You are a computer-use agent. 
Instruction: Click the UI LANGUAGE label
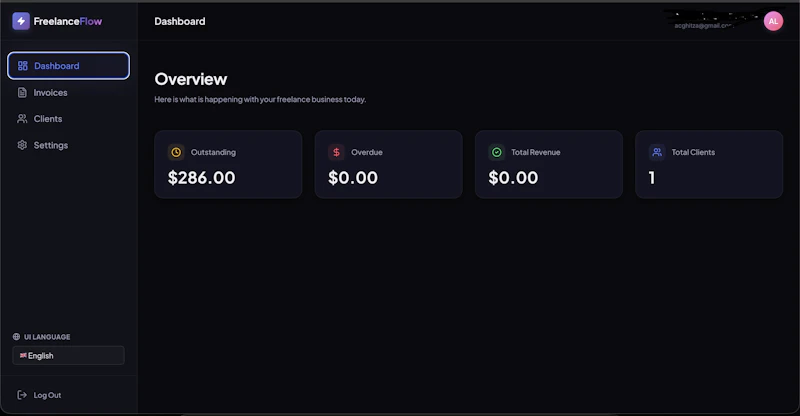tap(47, 337)
